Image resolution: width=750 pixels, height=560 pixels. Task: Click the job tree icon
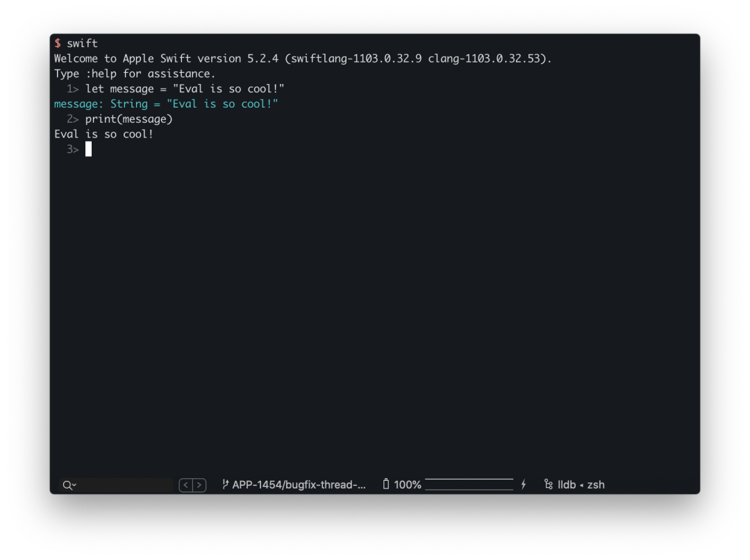point(549,484)
